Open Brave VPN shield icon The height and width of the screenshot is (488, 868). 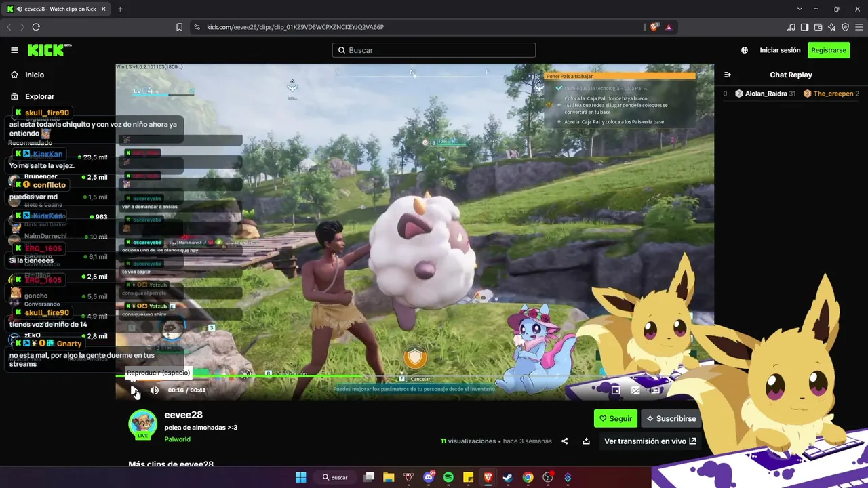tap(845, 27)
